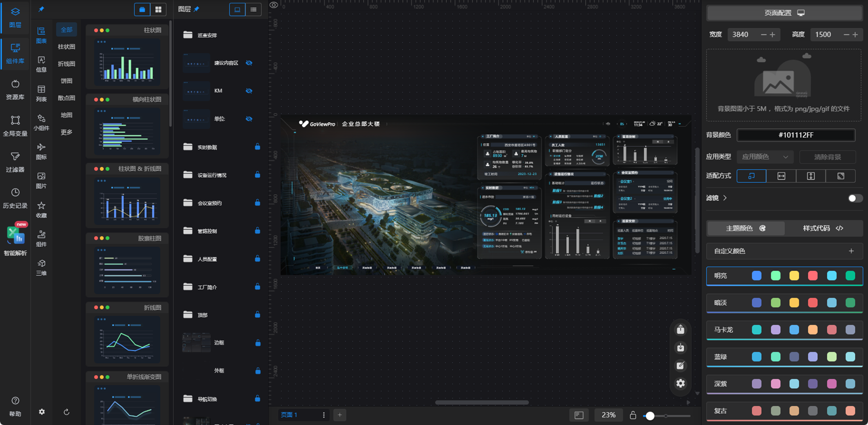Click the canvas settings gear icon
Viewport: 868px width, 425px height.
680,383
